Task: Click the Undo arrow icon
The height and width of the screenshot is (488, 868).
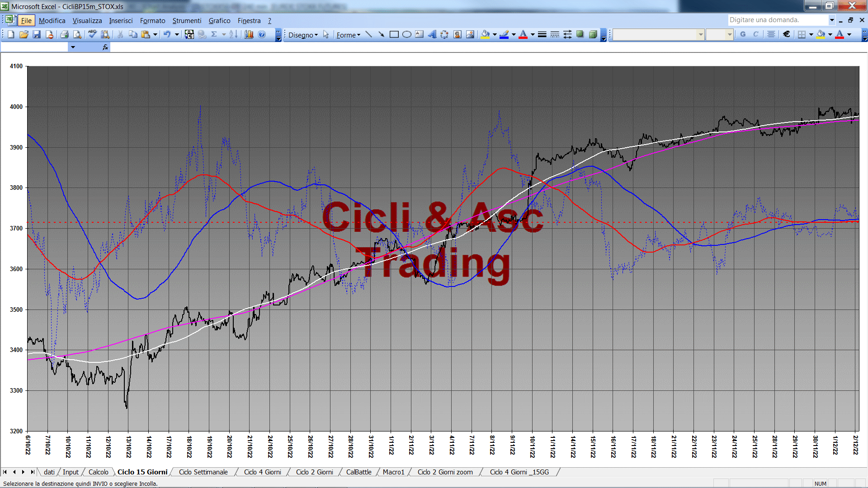Action: [x=167, y=34]
